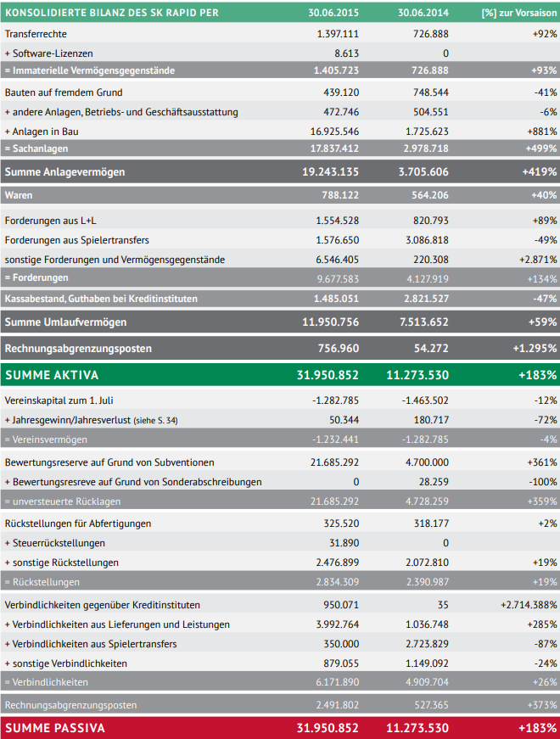Select the 11.950.756 Umlaufvermögen total
The height and width of the screenshot is (739, 560).
point(330,322)
